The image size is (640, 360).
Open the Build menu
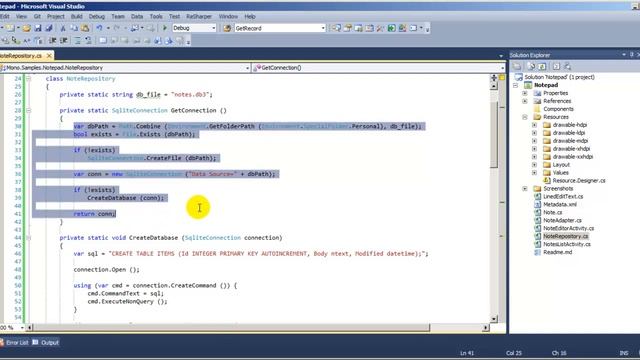point(76,16)
